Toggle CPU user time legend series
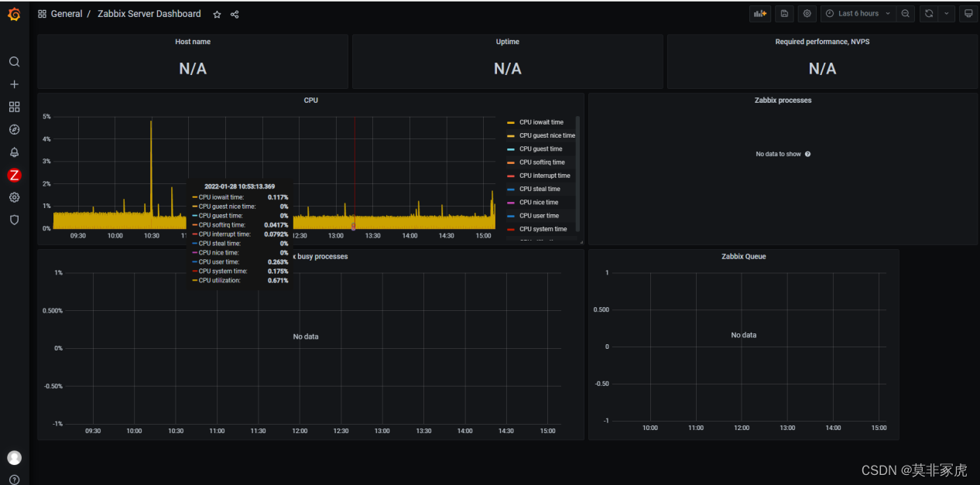The height and width of the screenshot is (485, 980). point(539,216)
